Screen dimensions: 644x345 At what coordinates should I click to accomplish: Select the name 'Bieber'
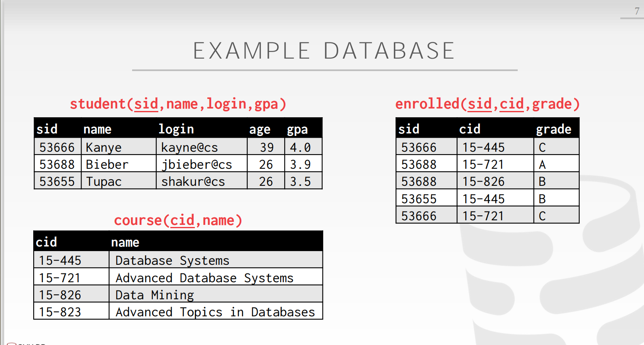(x=107, y=165)
